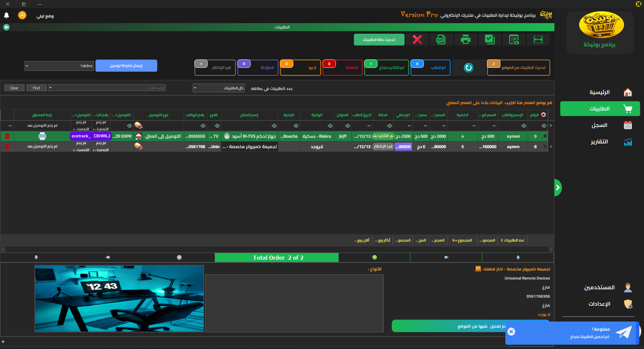Viewport: 644px width, 349px height.
Task: Open the filter operator under الإسم واللقب column
Action: pyautogui.click(x=524, y=126)
